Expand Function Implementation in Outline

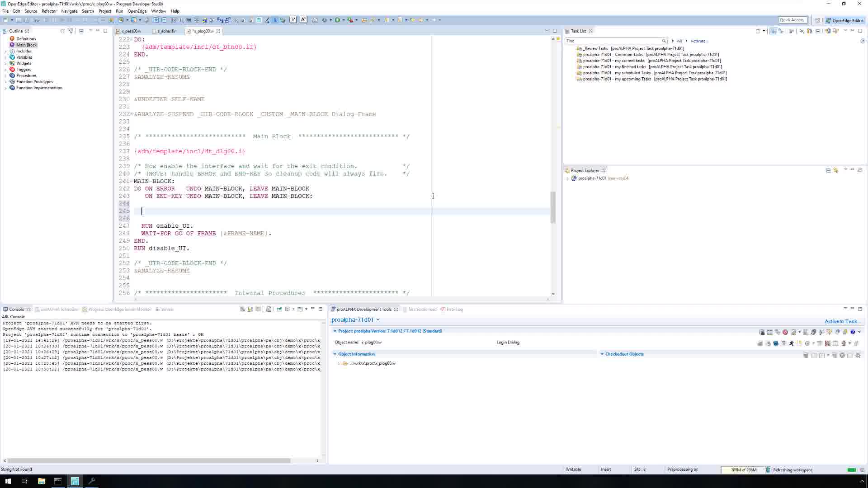(5, 88)
